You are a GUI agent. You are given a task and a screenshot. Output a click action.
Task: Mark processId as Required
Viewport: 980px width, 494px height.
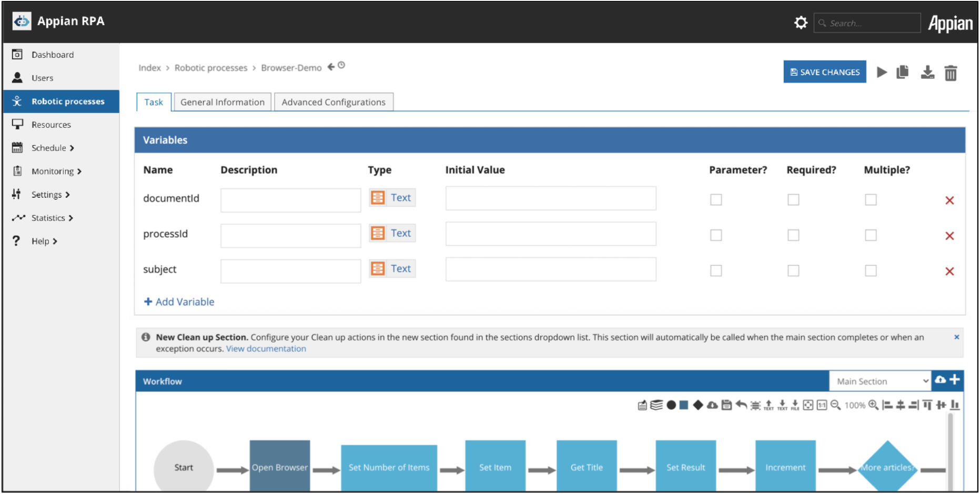click(793, 235)
